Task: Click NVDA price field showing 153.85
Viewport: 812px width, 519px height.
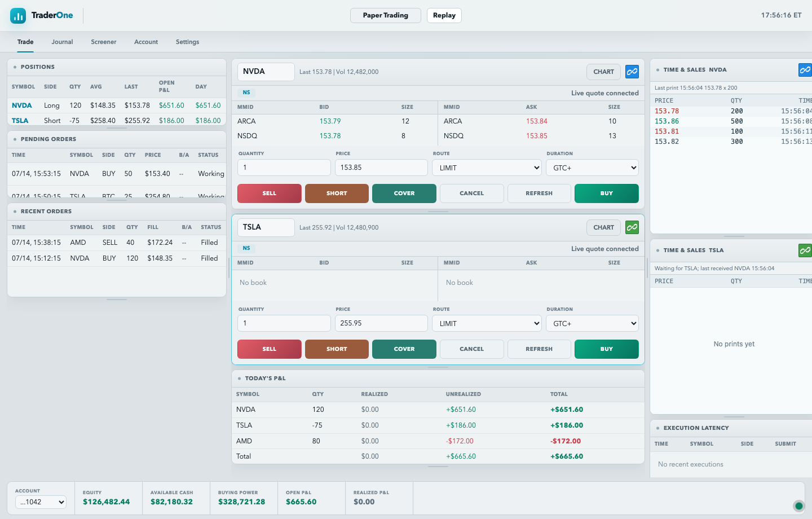Action: [x=382, y=168]
